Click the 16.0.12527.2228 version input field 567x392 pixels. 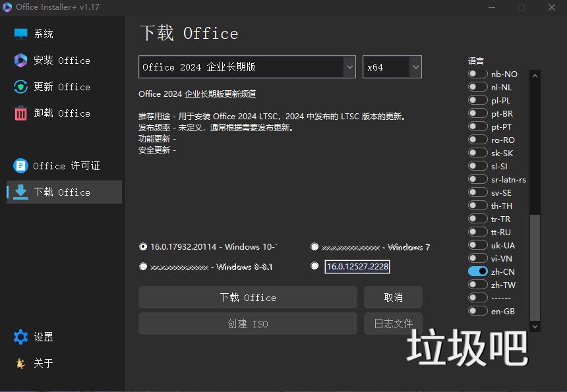(x=357, y=266)
